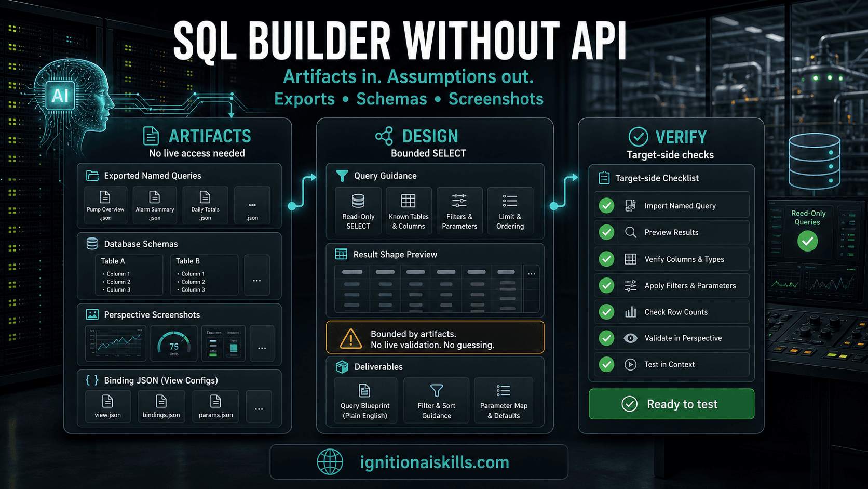Click the warning triangle icon
The width and height of the screenshot is (868, 489).
point(350,338)
